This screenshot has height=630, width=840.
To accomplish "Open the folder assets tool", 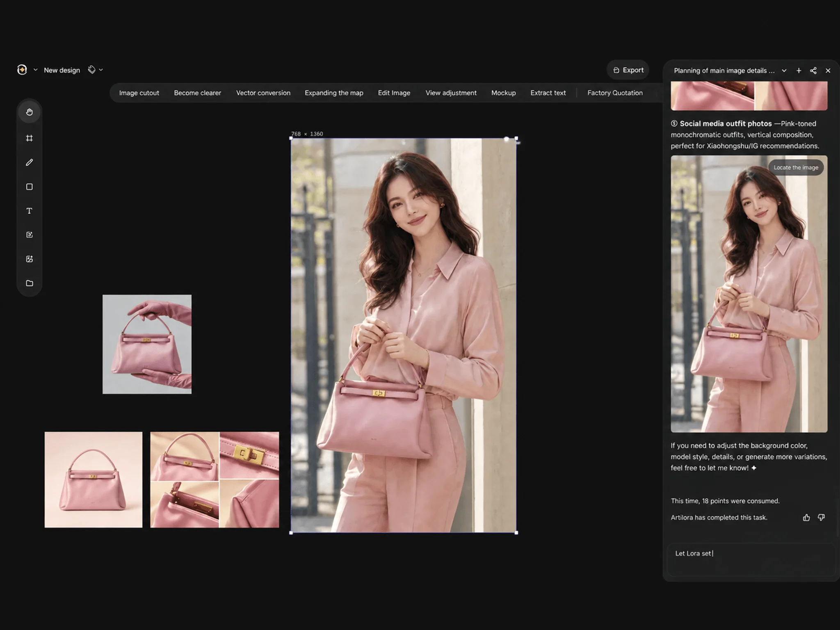I will (x=29, y=283).
